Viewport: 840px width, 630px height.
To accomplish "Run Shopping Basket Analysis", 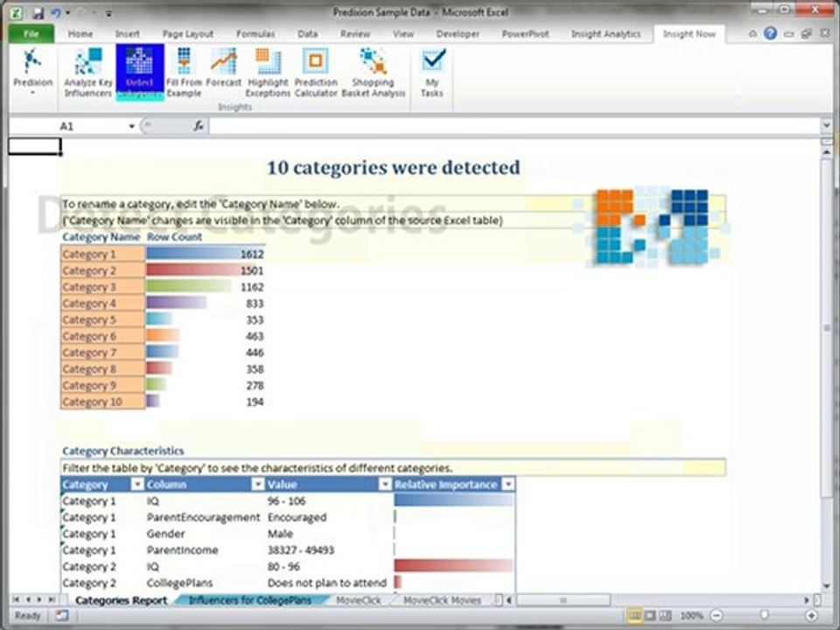I will tap(374, 73).
